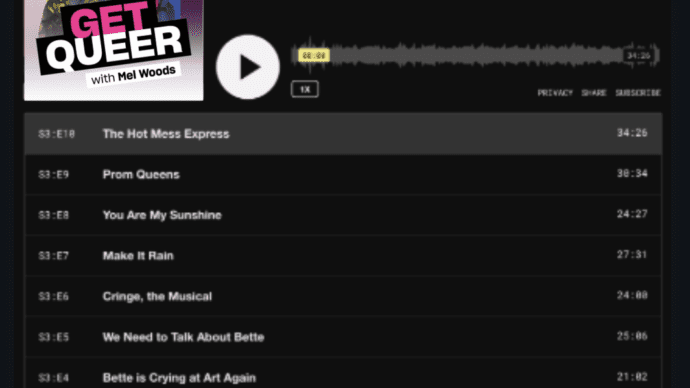This screenshot has height=388, width=690.
Task: Click the 00:00 current time marker
Action: [x=314, y=55]
